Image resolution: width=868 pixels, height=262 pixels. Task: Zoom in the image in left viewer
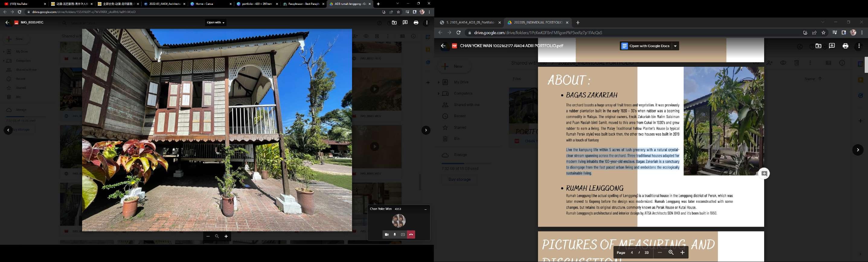click(226, 236)
